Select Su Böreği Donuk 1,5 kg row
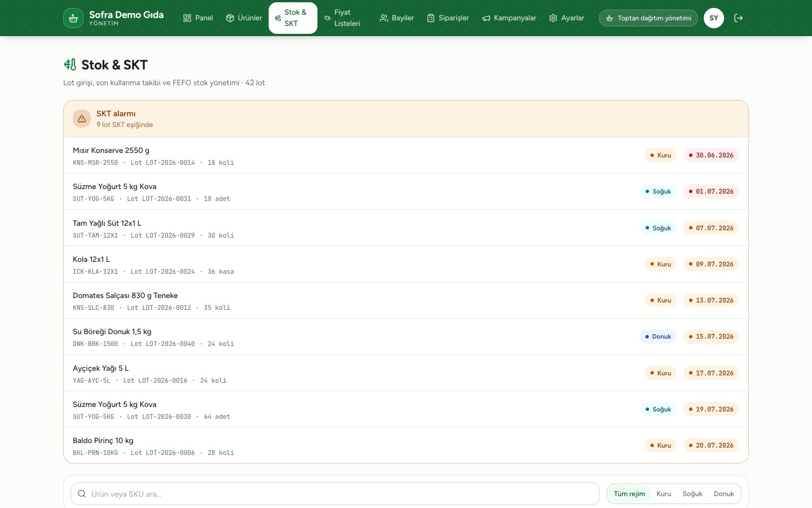Viewport: 812px width, 508px height. [406, 336]
